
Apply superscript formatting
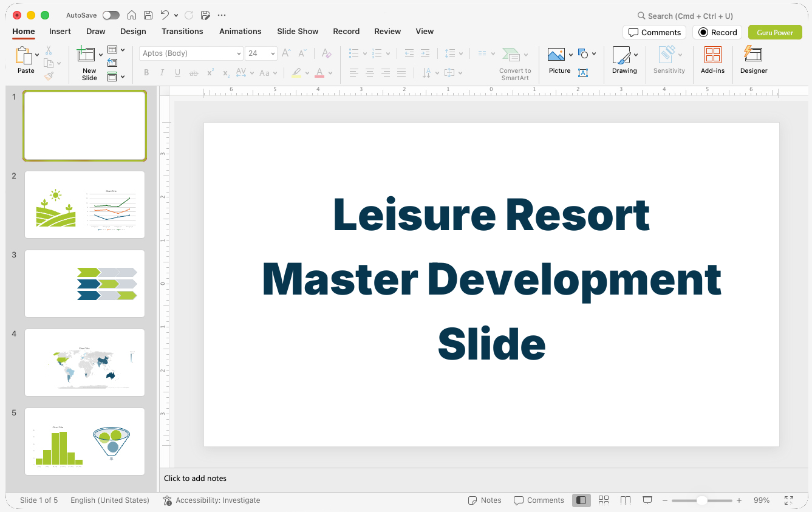pyautogui.click(x=210, y=73)
